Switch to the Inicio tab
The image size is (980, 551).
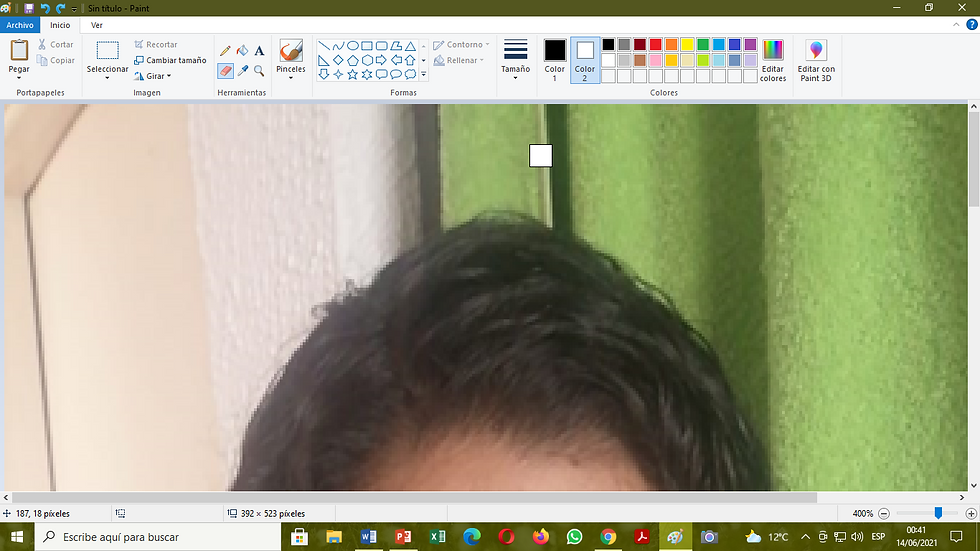[60, 25]
